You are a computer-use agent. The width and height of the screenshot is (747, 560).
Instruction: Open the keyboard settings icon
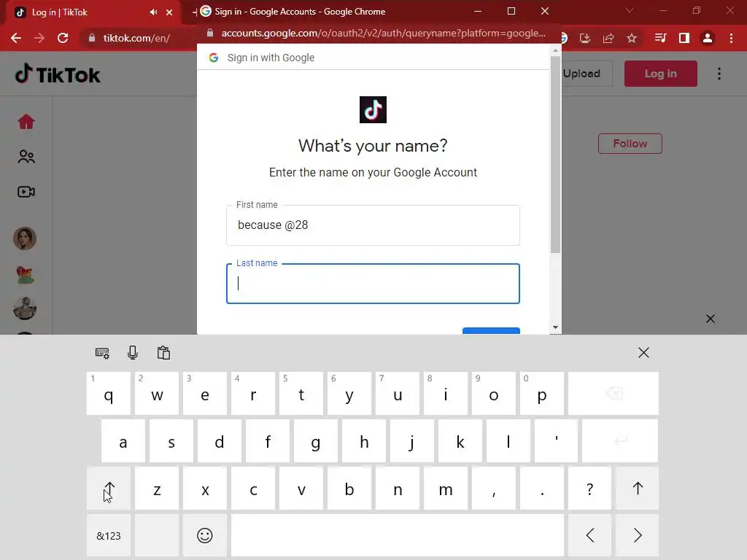pos(102,353)
